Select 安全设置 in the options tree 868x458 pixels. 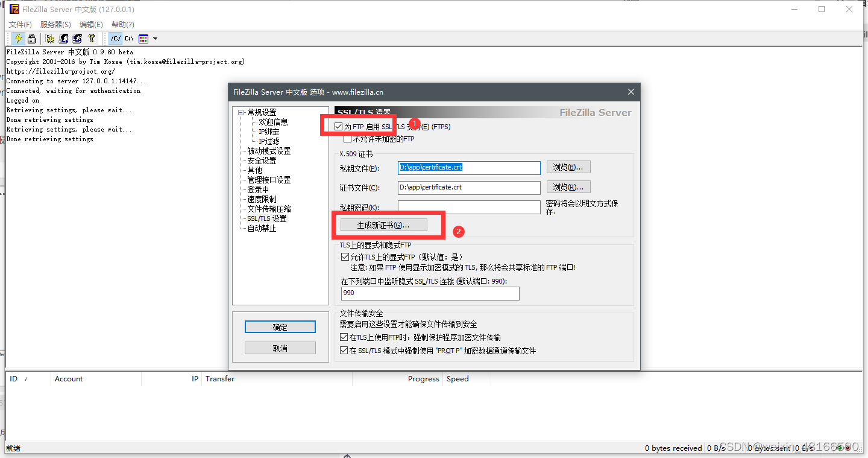262,161
